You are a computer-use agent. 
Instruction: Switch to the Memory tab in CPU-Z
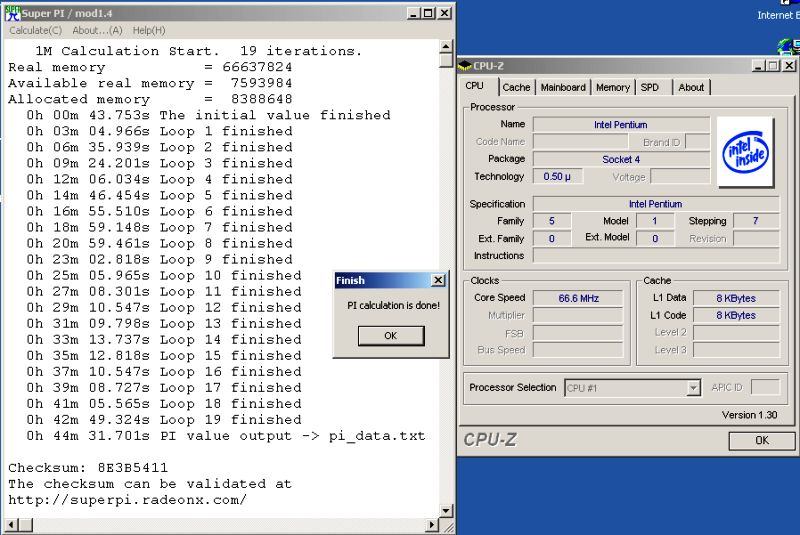tap(613, 87)
